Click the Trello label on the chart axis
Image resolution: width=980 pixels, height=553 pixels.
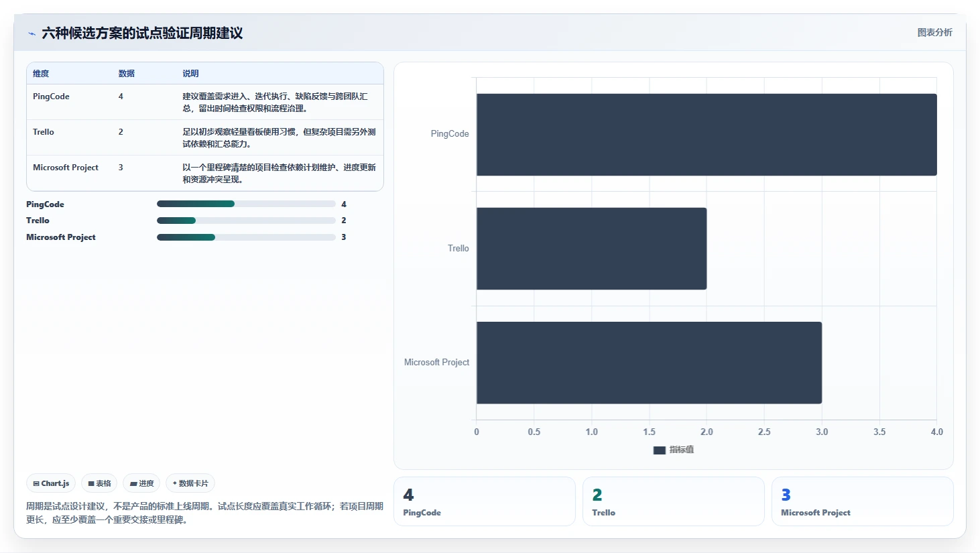(458, 249)
